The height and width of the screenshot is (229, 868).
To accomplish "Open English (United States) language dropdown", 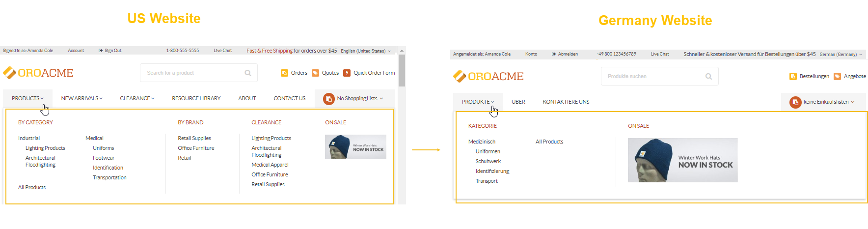I will pos(366,51).
